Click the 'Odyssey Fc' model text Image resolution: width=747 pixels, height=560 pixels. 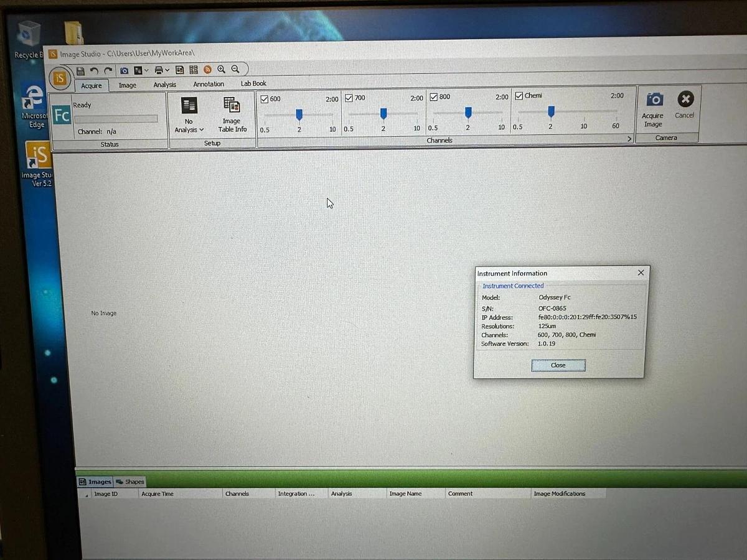554,297
